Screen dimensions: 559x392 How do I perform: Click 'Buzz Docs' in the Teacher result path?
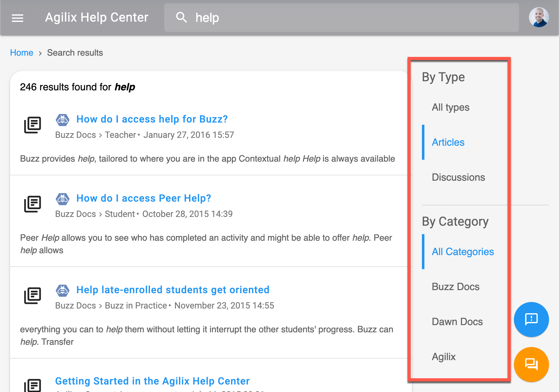(x=75, y=135)
